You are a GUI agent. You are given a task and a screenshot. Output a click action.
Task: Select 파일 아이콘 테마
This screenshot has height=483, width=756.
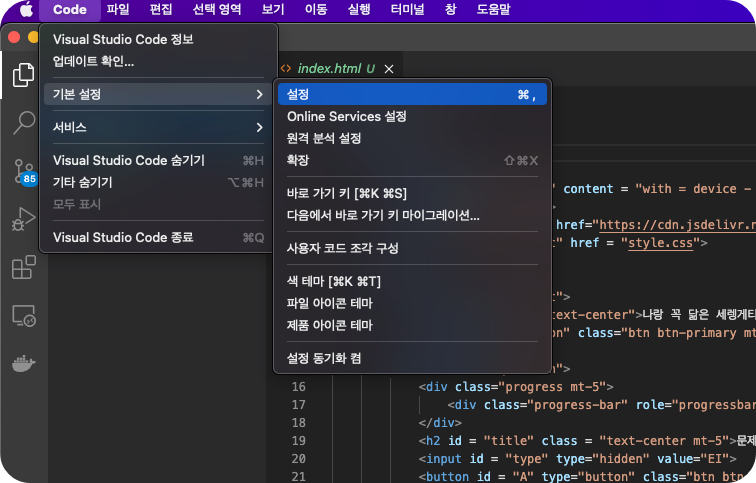pos(412,303)
